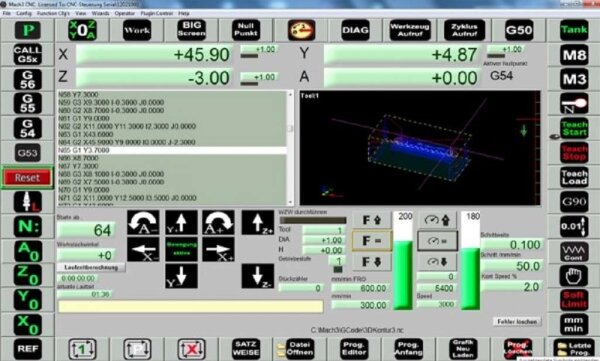Open the DIAG diagnostics screen
The width and height of the screenshot is (600, 361).
click(355, 30)
